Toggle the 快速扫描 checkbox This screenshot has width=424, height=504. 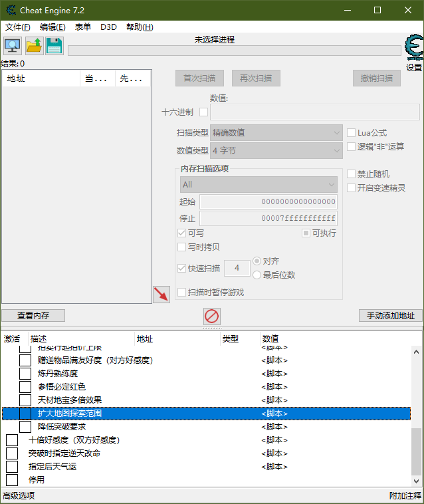[x=182, y=268]
